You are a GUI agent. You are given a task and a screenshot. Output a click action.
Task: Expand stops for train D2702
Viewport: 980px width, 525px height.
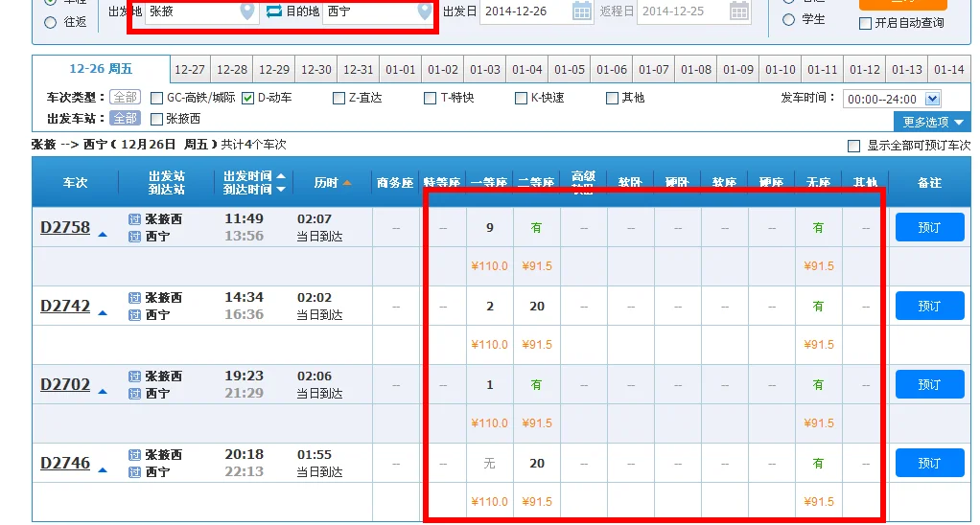click(103, 392)
